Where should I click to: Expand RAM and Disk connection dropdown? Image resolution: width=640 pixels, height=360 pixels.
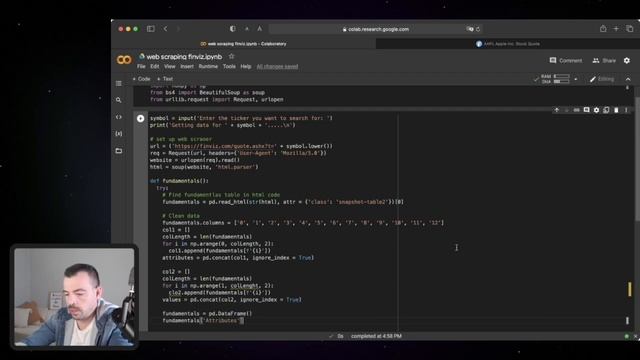pos(576,79)
